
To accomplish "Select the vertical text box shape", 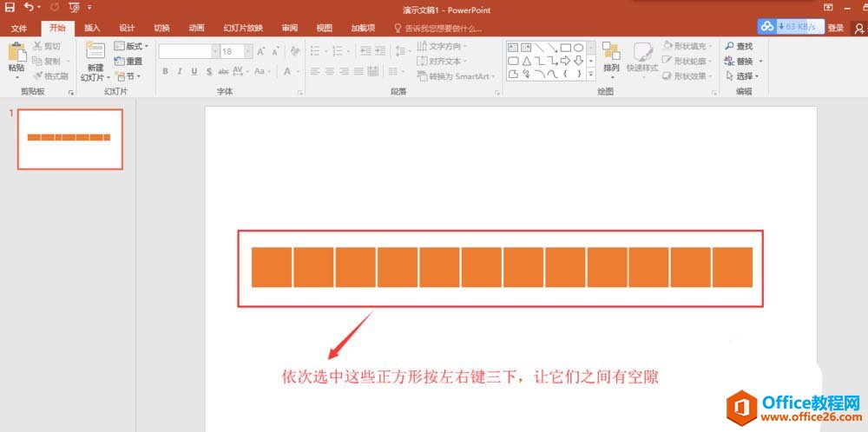I will pyautogui.click(x=526, y=48).
